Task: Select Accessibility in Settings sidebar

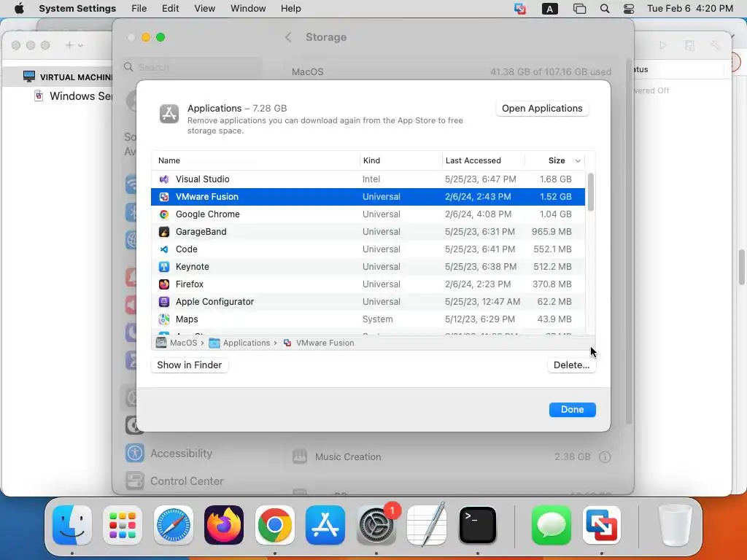Action: tap(181, 454)
